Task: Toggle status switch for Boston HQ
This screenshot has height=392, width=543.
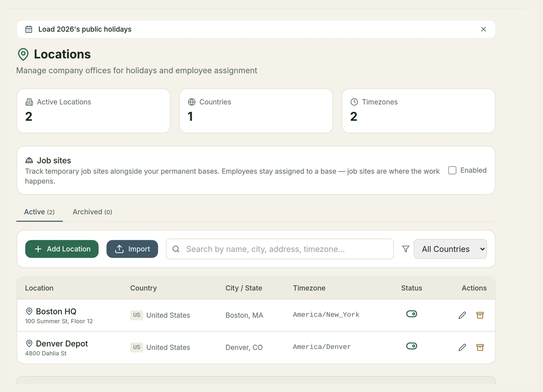Action: click(412, 314)
